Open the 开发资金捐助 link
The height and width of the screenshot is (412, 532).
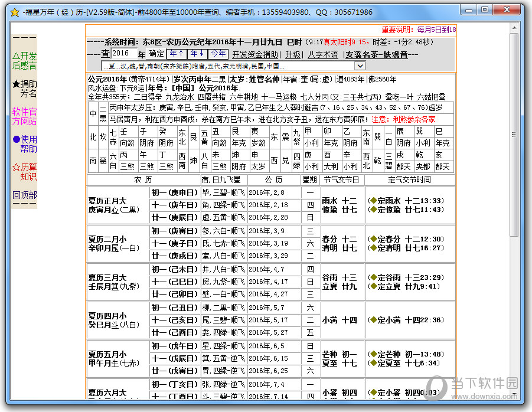(x=255, y=54)
